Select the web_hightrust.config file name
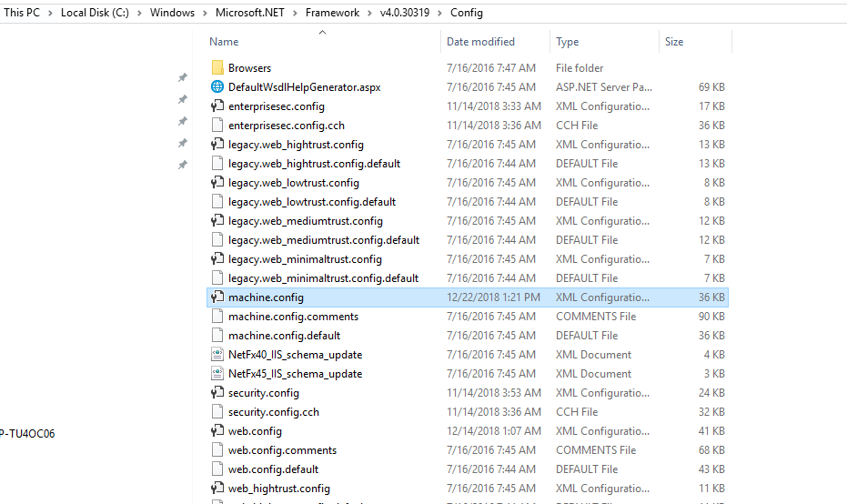Viewport: 847px width, 504px height. click(x=279, y=489)
